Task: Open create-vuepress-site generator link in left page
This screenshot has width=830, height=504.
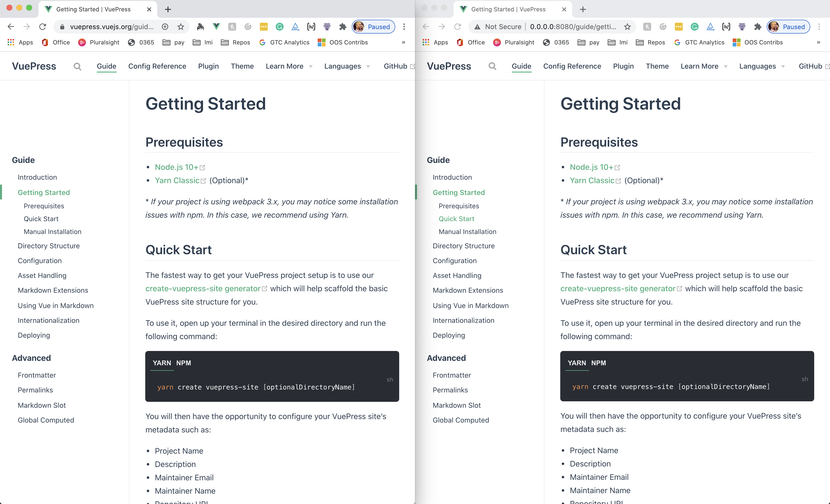Action: (x=206, y=289)
